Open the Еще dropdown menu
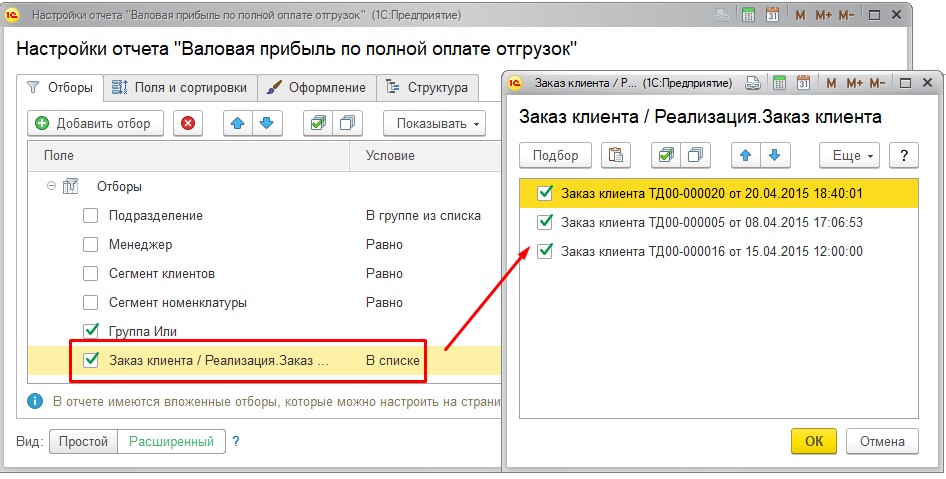 pos(849,155)
